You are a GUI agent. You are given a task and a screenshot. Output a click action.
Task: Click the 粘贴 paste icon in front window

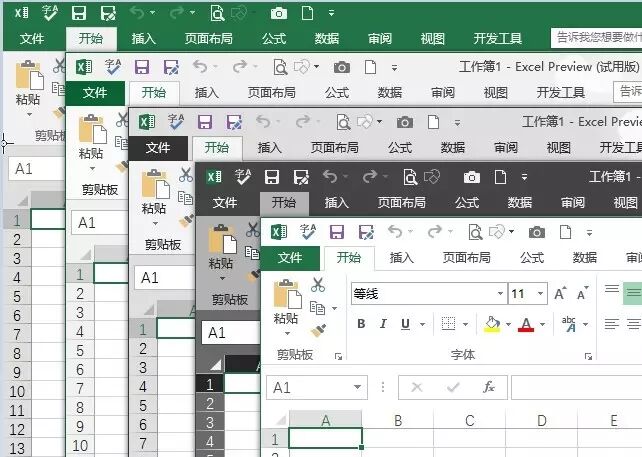[x=286, y=294]
